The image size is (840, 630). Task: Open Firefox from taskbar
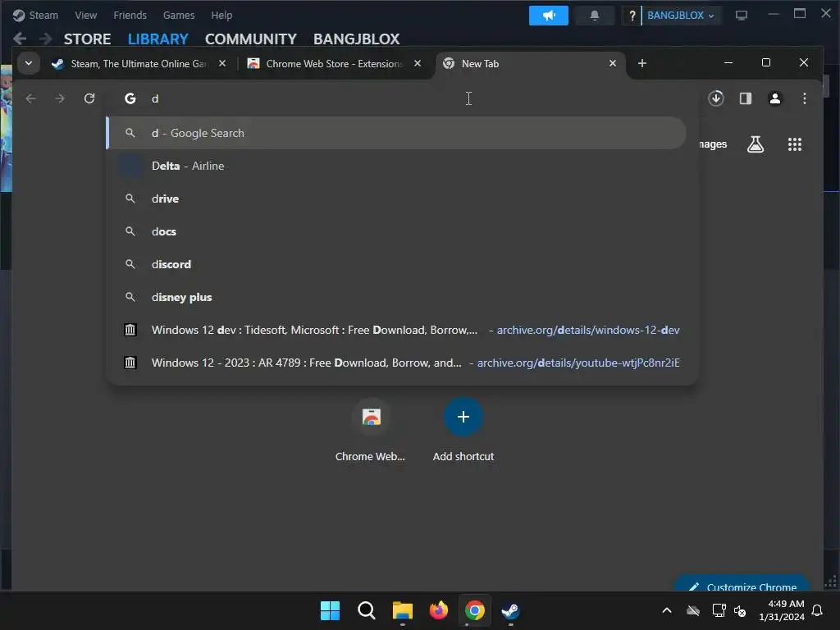439,610
